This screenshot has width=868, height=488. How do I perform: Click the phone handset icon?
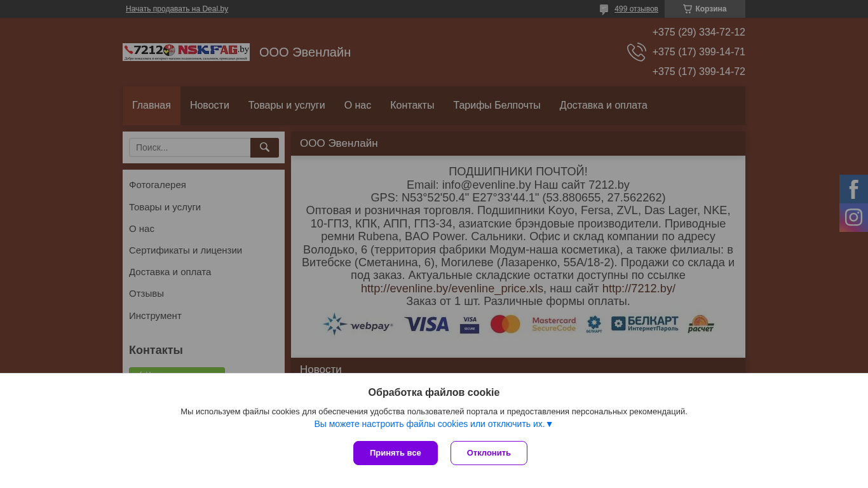(636, 52)
